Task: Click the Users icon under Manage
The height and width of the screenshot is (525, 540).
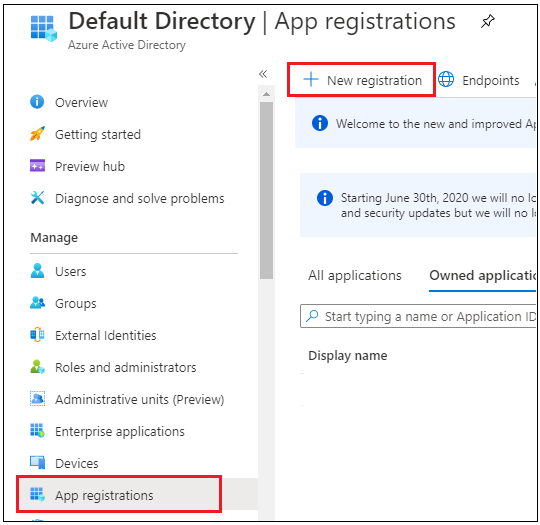Action: pos(37,271)
